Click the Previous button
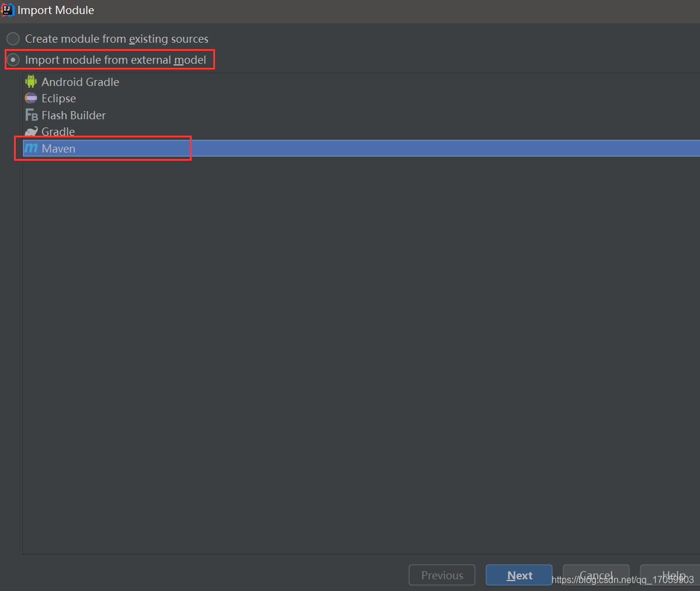700x591 pixels. click(442, 575)
